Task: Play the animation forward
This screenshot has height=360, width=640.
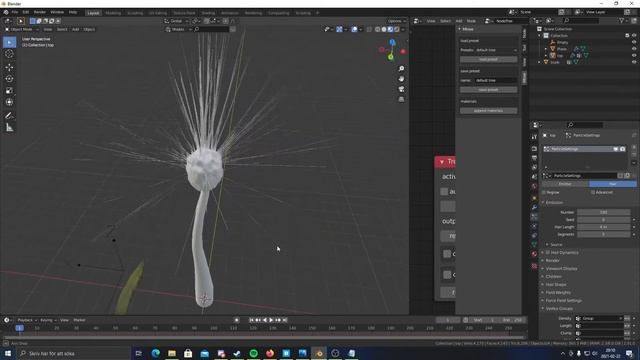Action: click(x=271, y=320)
